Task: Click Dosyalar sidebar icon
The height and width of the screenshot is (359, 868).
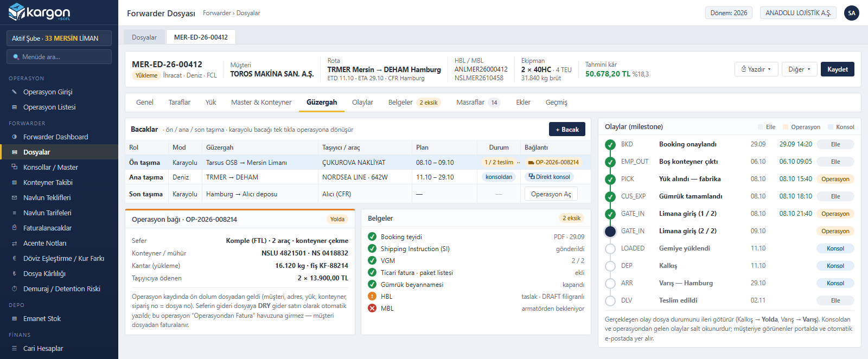Action: click(15, 152)
